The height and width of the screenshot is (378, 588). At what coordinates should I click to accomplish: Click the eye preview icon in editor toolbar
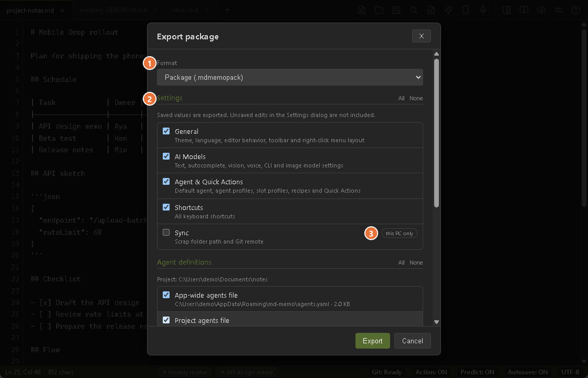tap(541, 10)
